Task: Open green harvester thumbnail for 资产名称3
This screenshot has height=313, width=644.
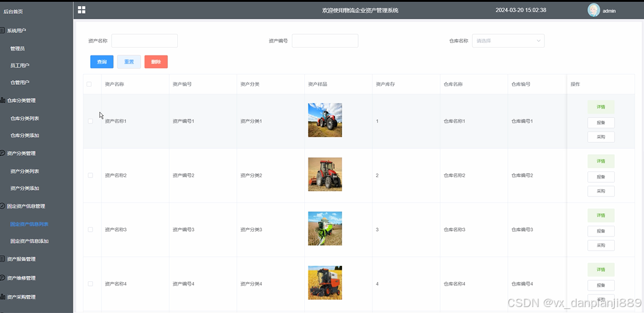Action: [325, 228]
